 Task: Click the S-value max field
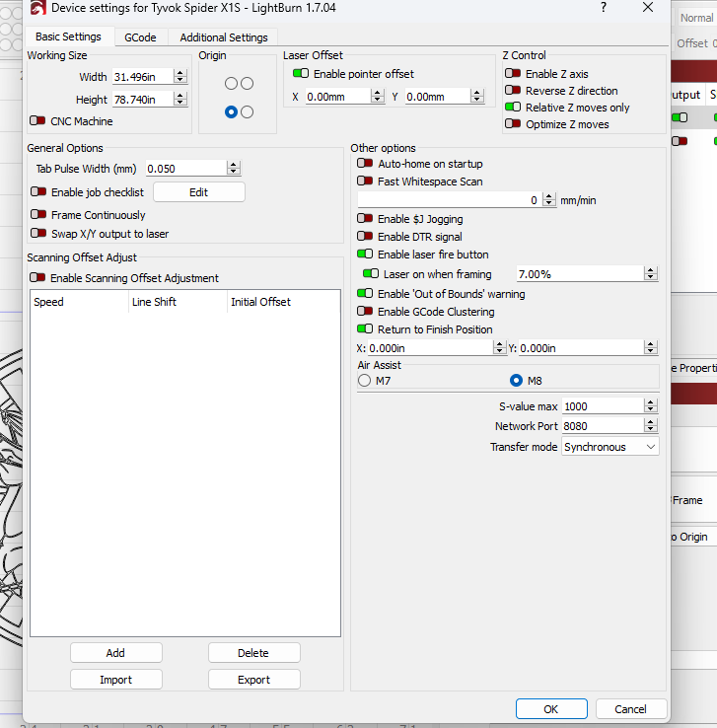(603, 406)
